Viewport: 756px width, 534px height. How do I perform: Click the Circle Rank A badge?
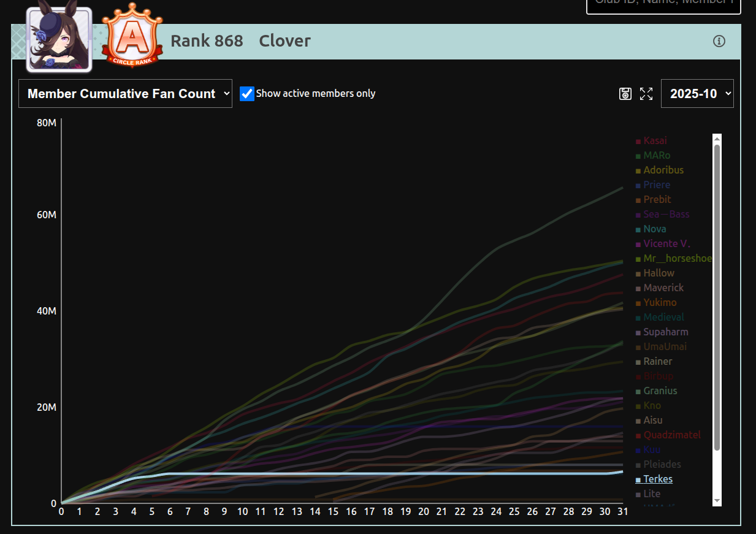(x=133, y=35)
